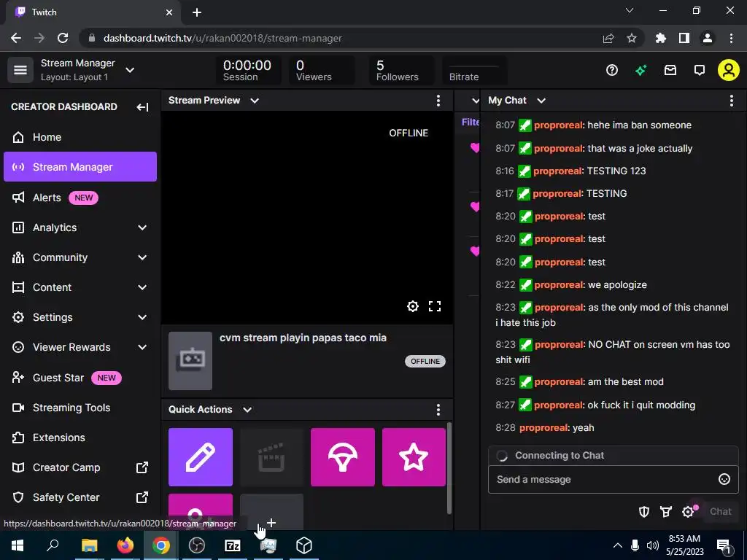The height and width of the screenshot is (560, 747).
Task: Expand the activity feed panel chevron
Action: (x=475, y=101)
